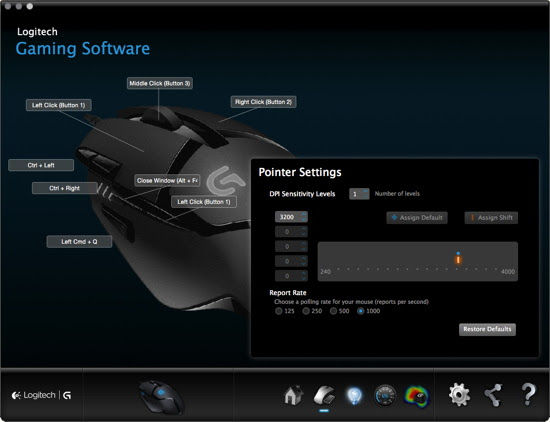Open the lighting settings bulb icon
Image resolution: width=550 pixels, height=422 pixels.
click(354, 396)
